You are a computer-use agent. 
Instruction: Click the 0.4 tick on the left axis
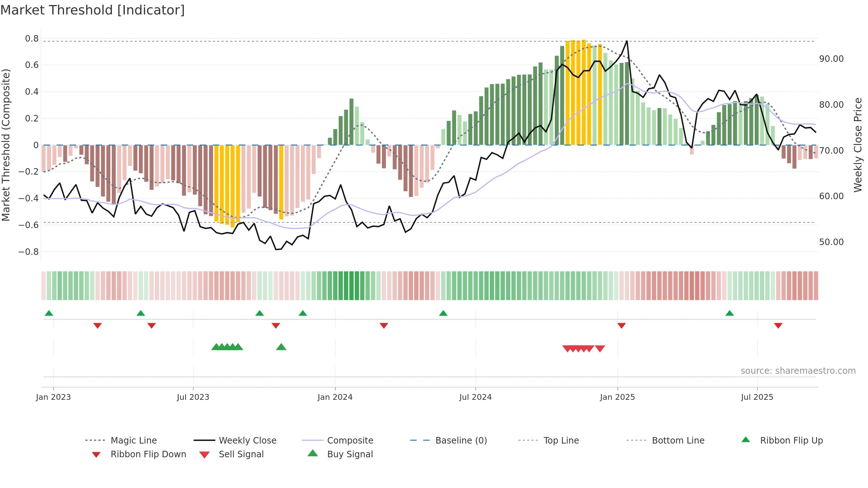(32, 92)
